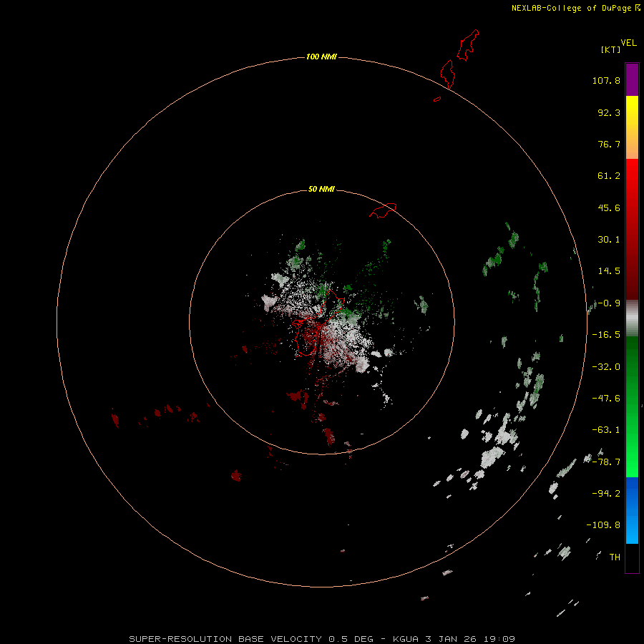Click the VEL legend title
Screen dimensions: 644x644
point(629,43)
